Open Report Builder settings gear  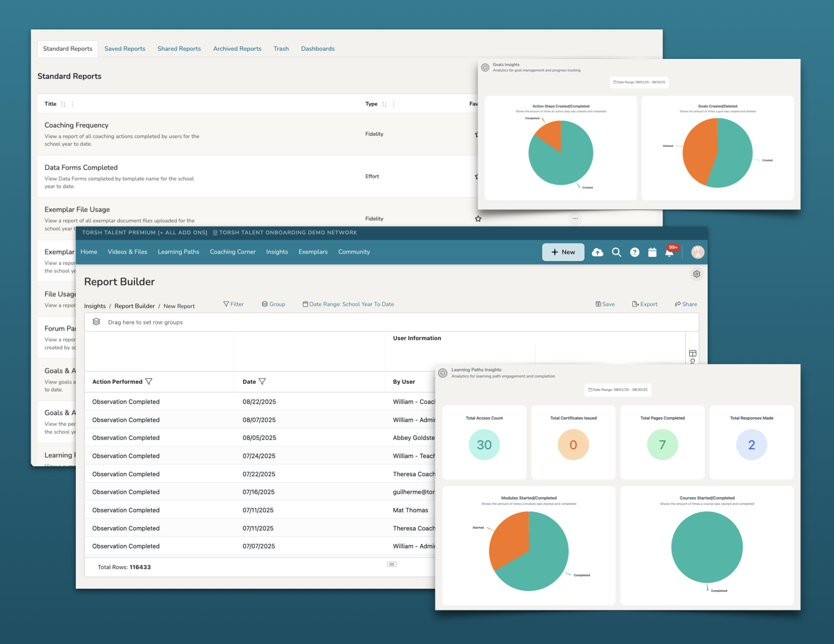[697, 274]
